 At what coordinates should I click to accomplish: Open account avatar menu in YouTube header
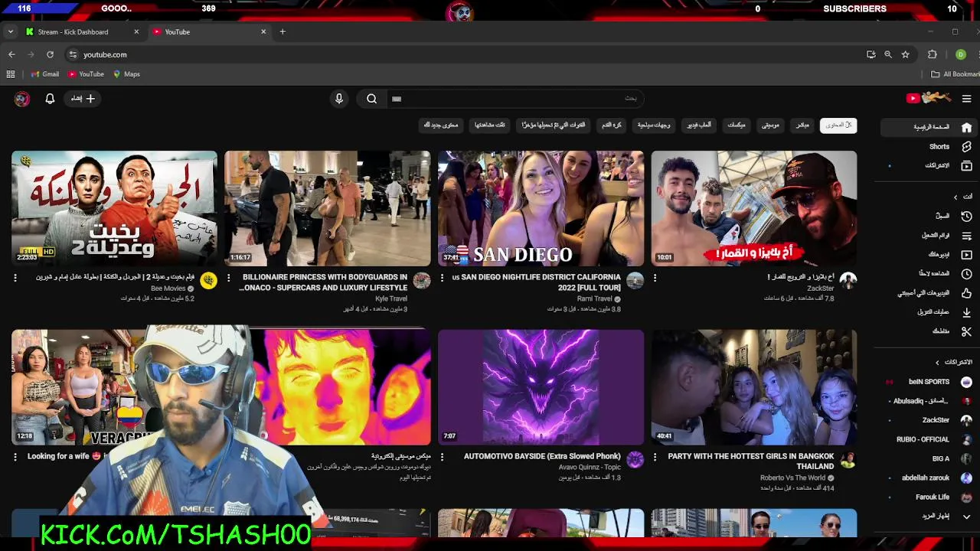pos(22,98)
